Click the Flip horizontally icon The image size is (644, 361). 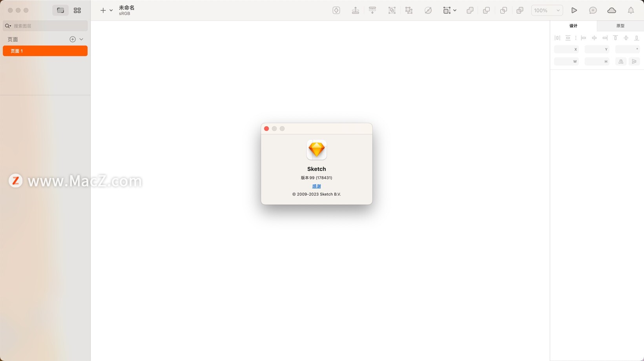(621, 62)
